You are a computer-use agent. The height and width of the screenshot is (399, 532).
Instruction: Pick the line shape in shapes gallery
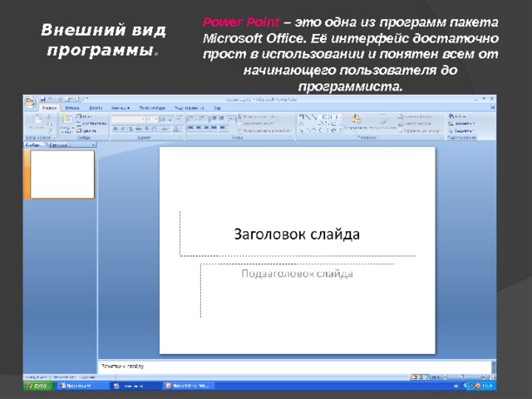click(308, 117)
